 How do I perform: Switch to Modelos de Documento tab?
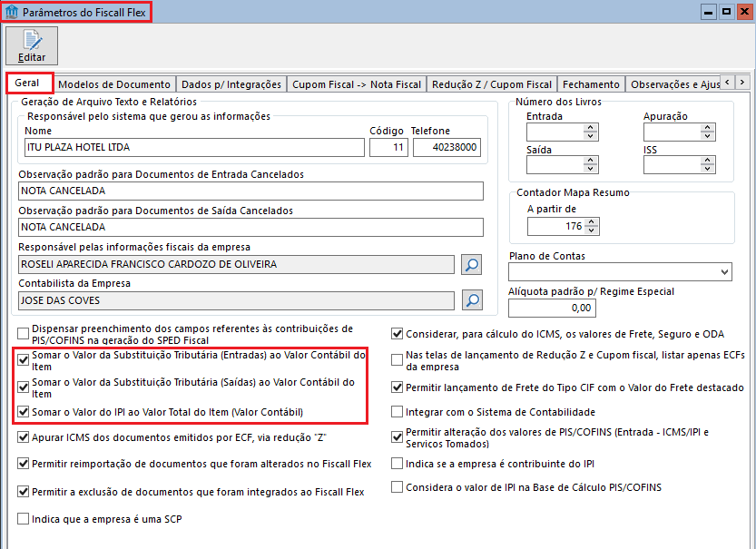[x=114, y=84]
